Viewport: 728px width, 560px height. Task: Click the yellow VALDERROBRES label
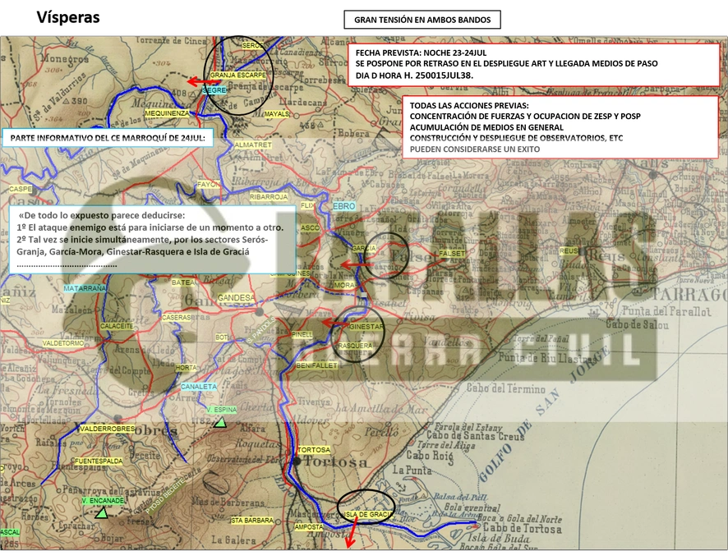pyautogui.click(x=108, y=429)
